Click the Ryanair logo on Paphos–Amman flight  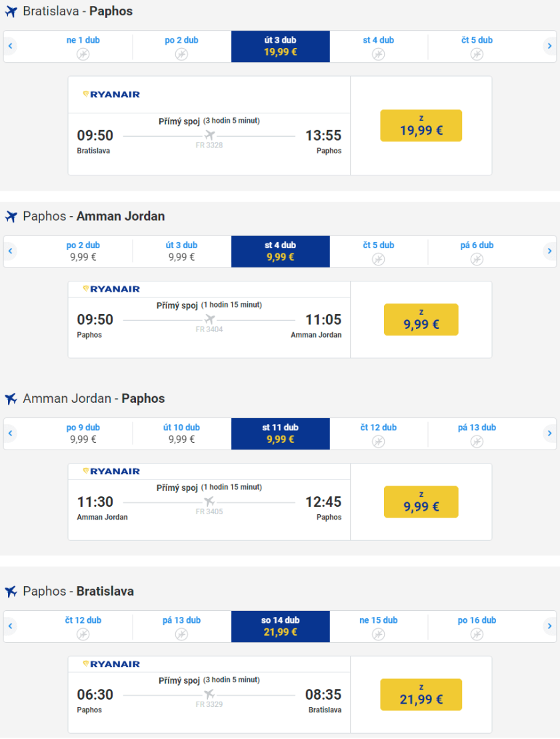(111, 289)
